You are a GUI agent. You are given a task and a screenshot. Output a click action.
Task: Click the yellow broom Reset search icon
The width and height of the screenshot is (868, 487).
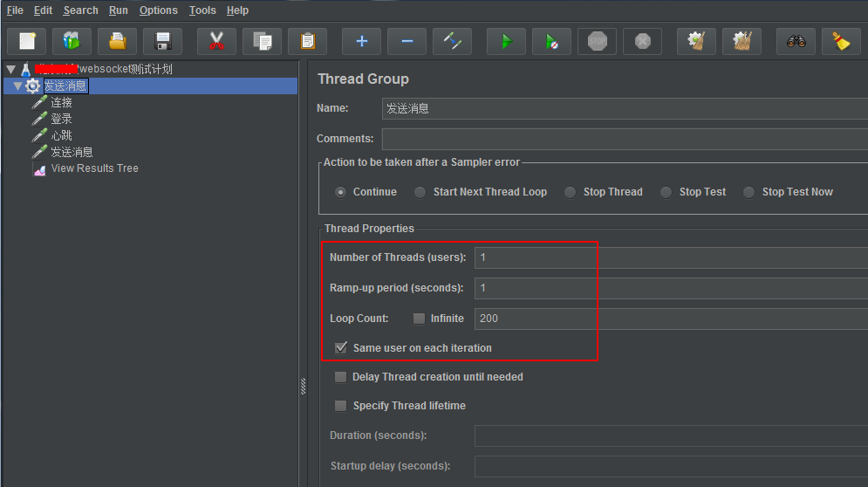click(x=841, y=41)
